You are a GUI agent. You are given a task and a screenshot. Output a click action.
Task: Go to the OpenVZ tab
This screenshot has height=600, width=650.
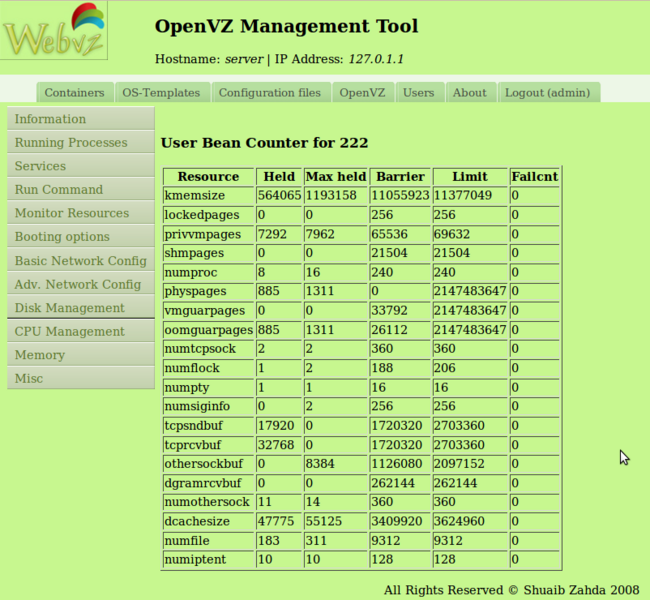pos(362,92)
